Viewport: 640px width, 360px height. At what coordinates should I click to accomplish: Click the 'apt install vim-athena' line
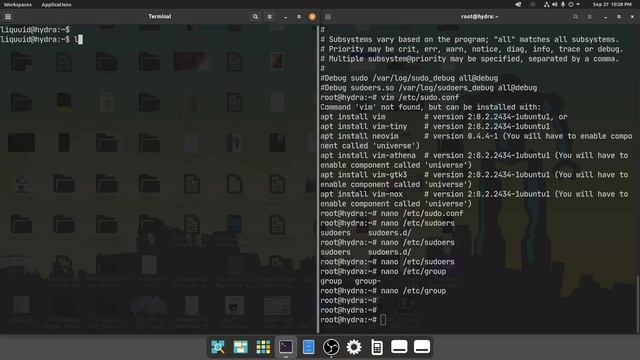point(474,160)
